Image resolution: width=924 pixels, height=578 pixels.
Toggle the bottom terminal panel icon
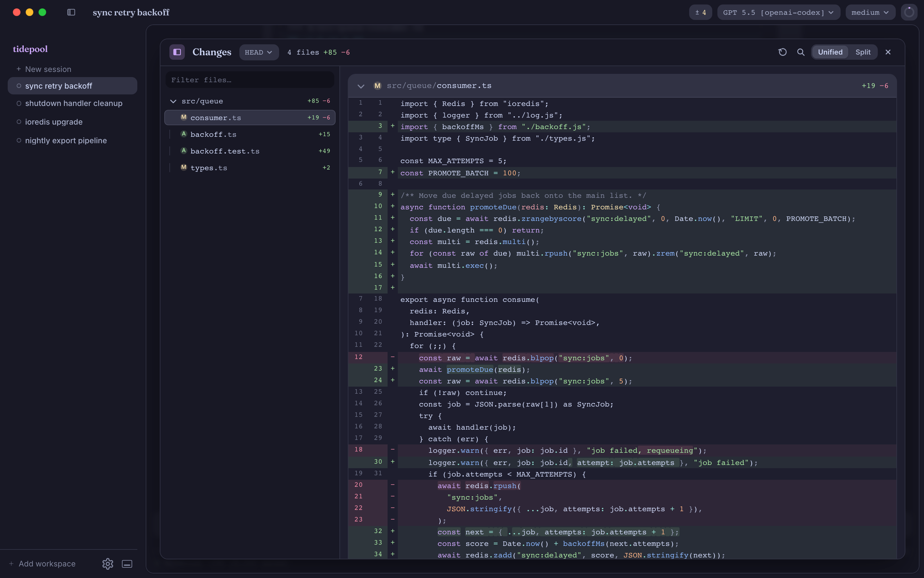[127, 564]
